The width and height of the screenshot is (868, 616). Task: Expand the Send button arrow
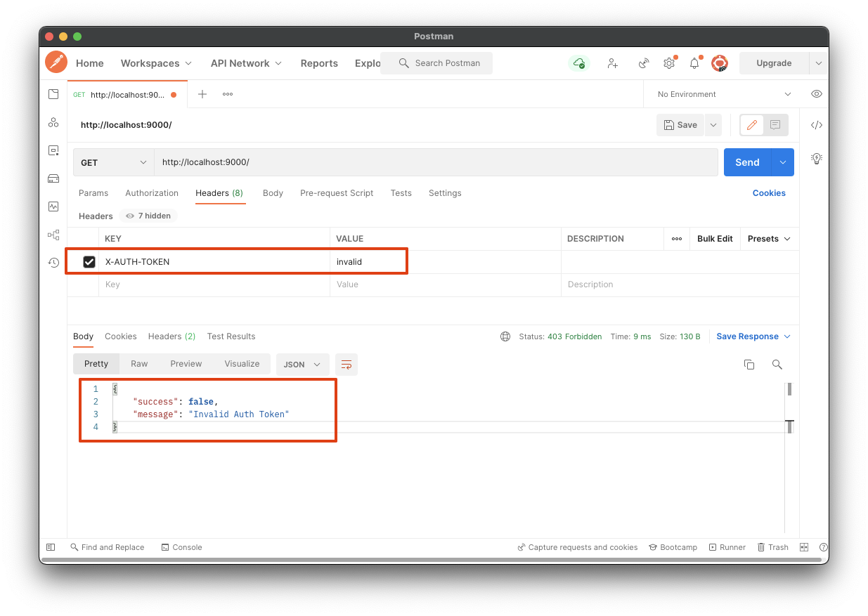pos(783,162)
